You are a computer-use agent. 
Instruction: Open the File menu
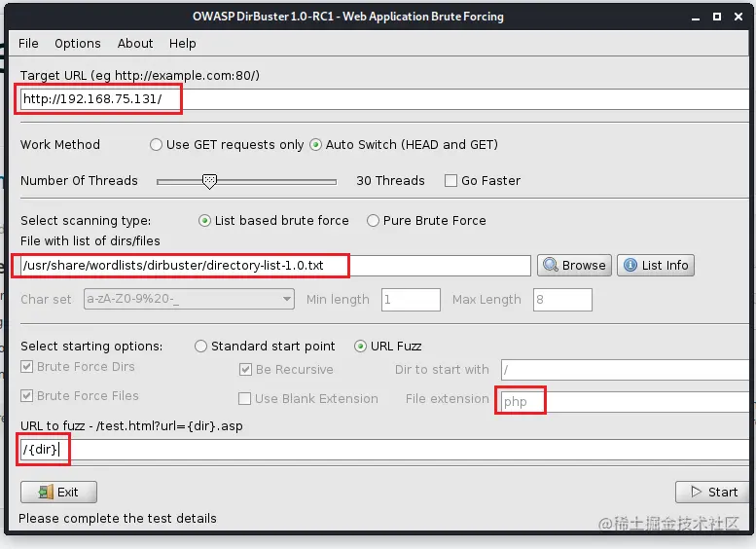(x=28, y=44)
